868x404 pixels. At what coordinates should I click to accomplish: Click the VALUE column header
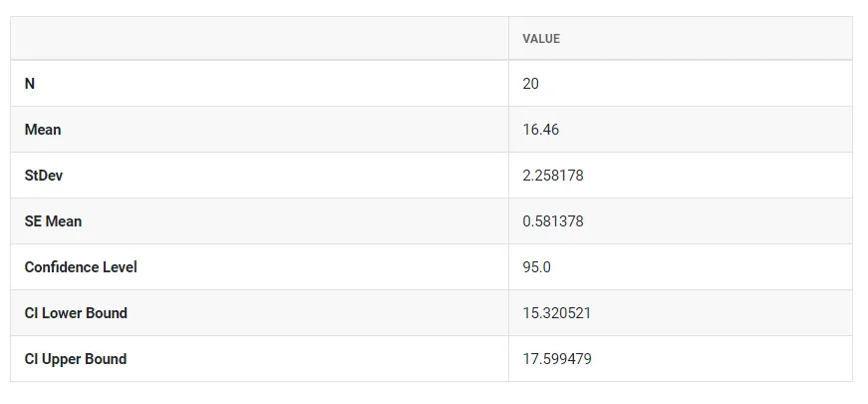[541, 39]
